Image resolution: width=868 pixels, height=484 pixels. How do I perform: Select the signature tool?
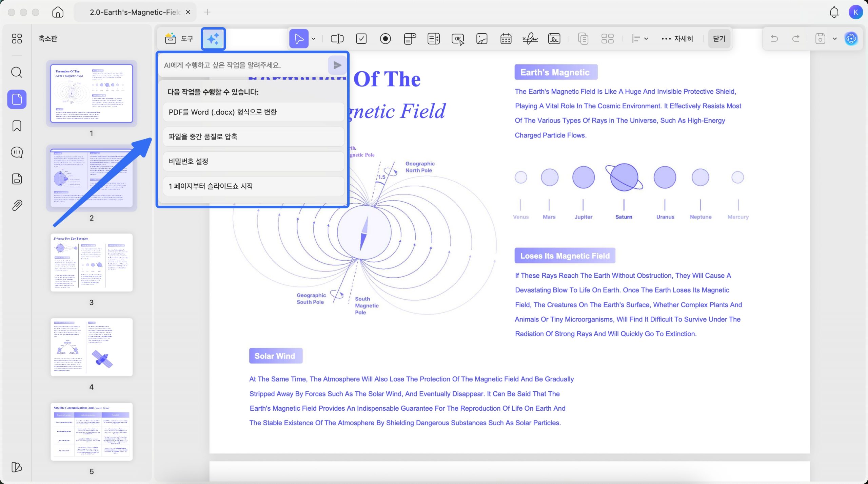(530, 38)
